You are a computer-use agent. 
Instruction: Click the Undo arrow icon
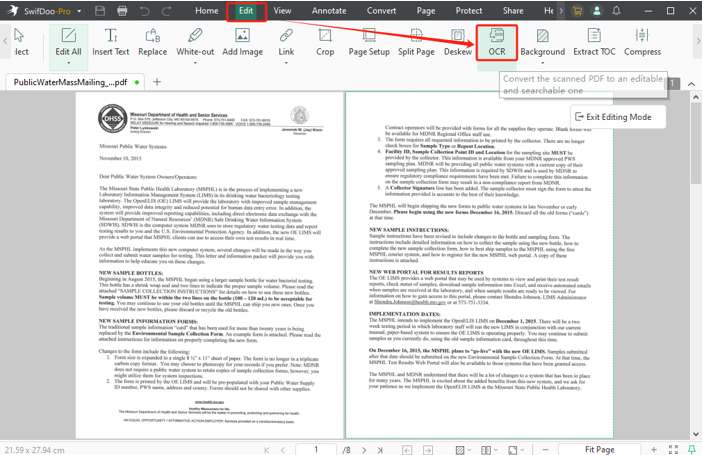point(144,11)
